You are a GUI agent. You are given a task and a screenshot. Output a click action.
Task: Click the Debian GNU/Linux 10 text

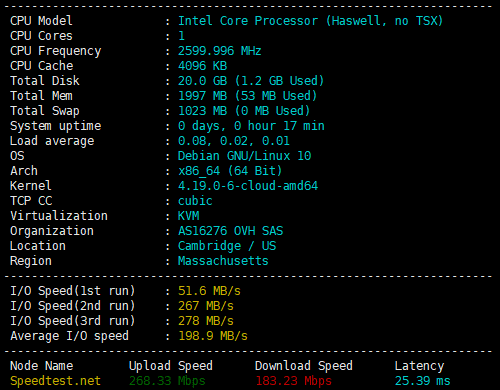click(244, 156)
